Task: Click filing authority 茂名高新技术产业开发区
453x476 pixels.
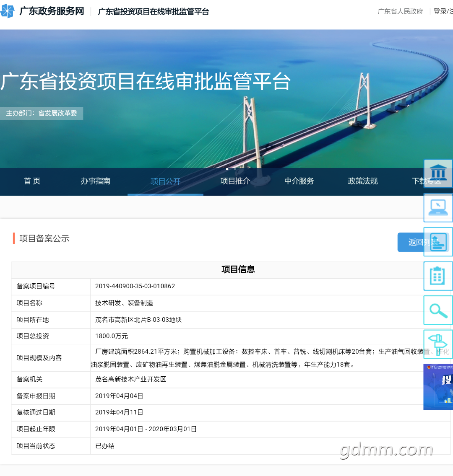Action: coord(130,379)
